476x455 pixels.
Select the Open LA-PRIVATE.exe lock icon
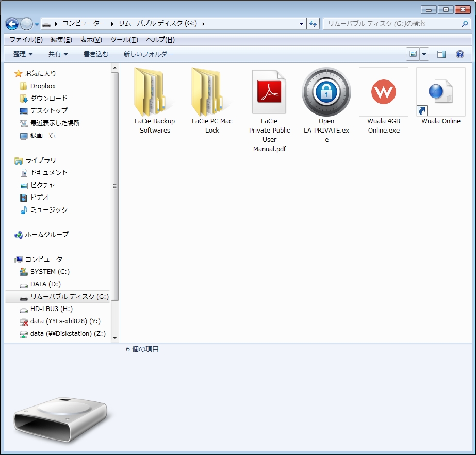326,92
